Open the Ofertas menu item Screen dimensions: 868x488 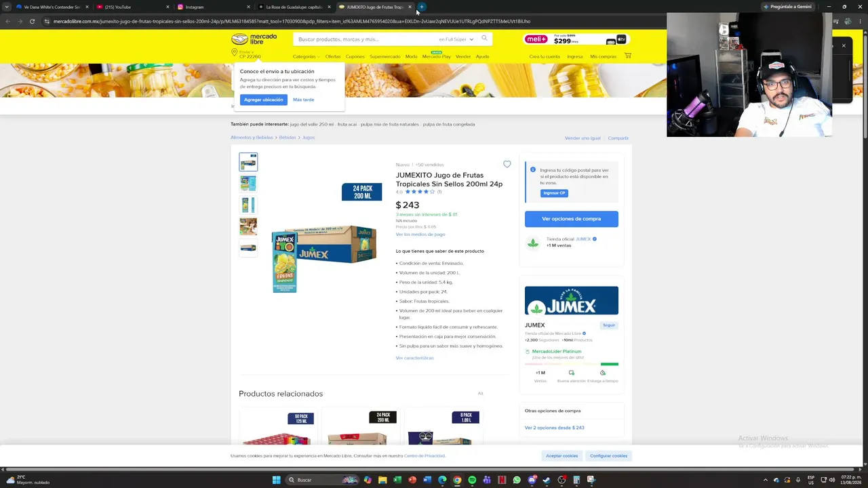click(x=332, y=56)
